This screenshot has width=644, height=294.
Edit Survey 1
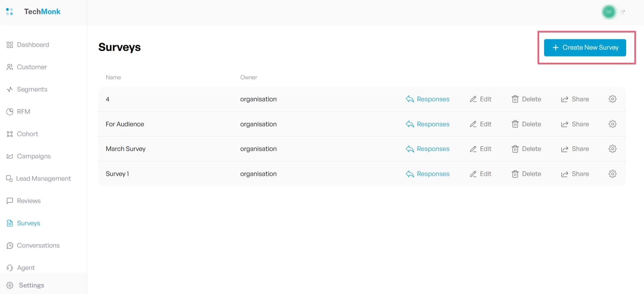[x=481, y=174]
